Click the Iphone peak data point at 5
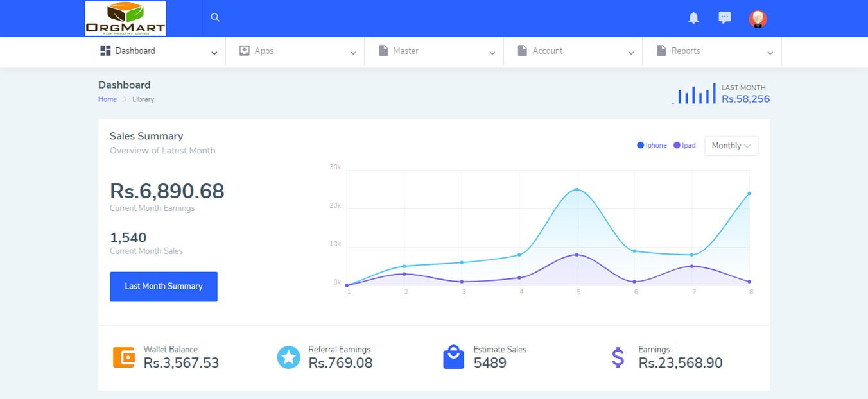The image size is (868, 399). tap(577, 190)
